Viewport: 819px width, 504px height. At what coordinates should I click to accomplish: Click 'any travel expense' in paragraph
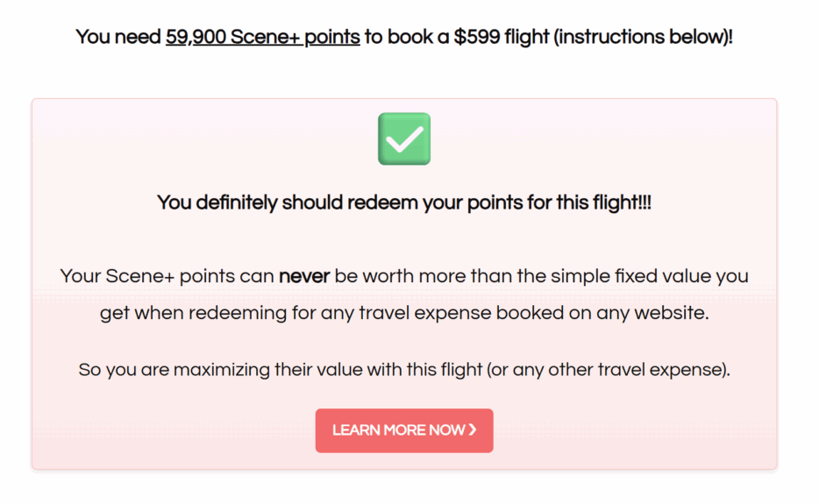406,314
